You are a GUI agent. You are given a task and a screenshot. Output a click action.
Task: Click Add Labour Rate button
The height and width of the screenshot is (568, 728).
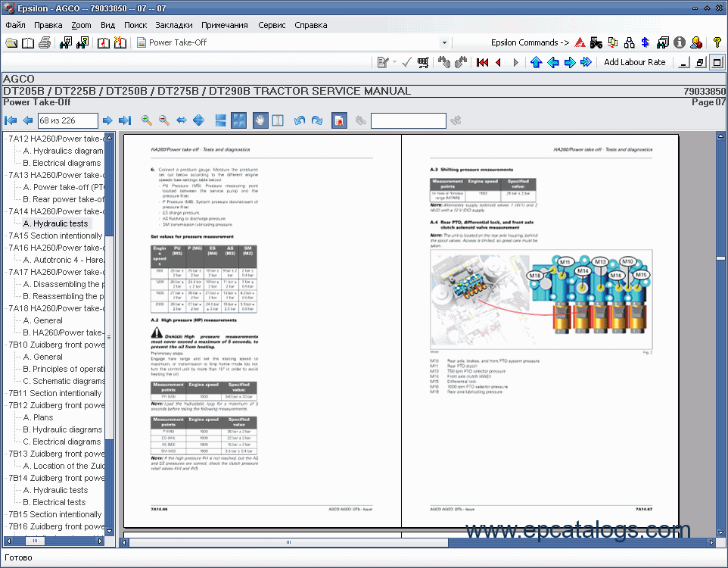634,62
